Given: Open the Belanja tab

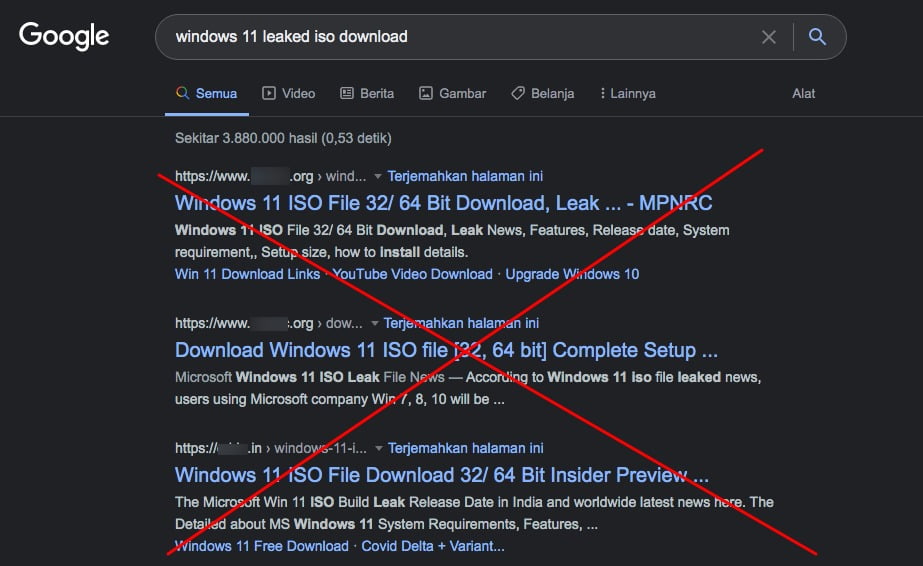Looking at the screenshot, I should (x=542, y=94).
